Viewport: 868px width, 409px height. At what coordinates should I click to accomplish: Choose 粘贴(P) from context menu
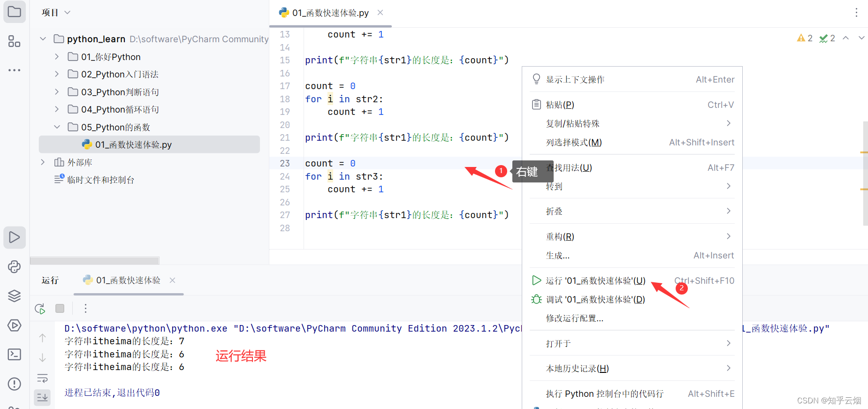[x=632, y=105]
